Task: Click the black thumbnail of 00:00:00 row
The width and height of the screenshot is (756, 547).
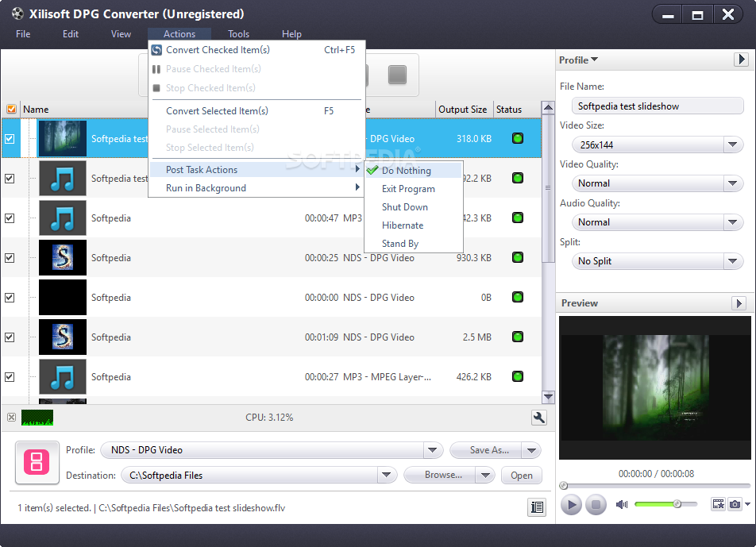Action: click(x=63, y=297)
